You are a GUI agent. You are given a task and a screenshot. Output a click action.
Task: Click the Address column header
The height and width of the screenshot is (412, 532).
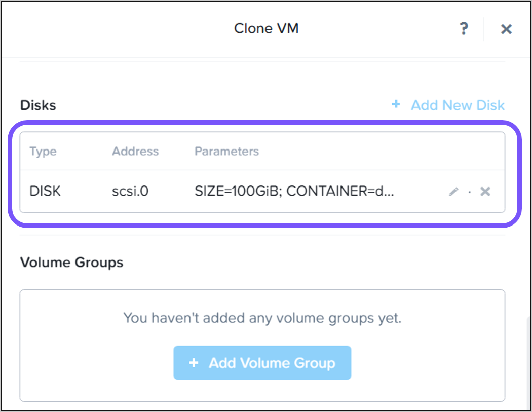(x=135, y=152)
